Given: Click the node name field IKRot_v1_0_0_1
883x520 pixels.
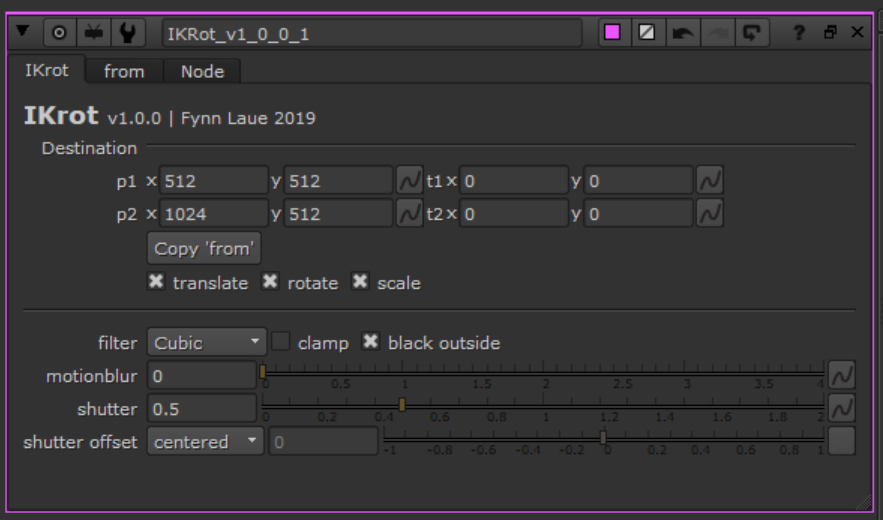Looking at the screenshot, I should tap(371, 33).
